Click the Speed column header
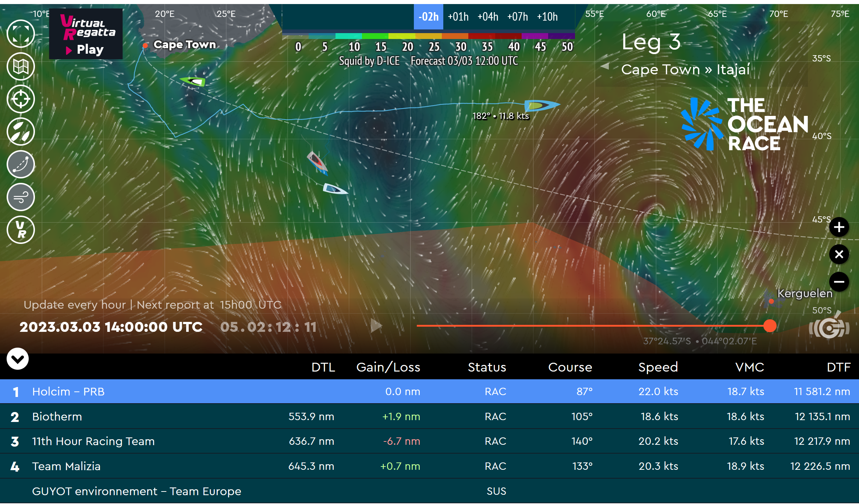Image resolution: width=859 pixels, height=504 pixels. point(658,367)
